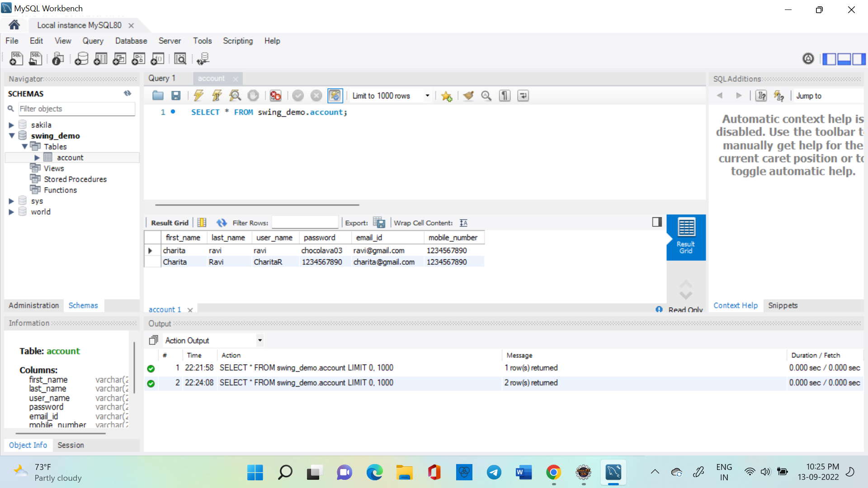Switch to the Administration tab
Screen dimensions: 868x488
[x=34, y=305]
